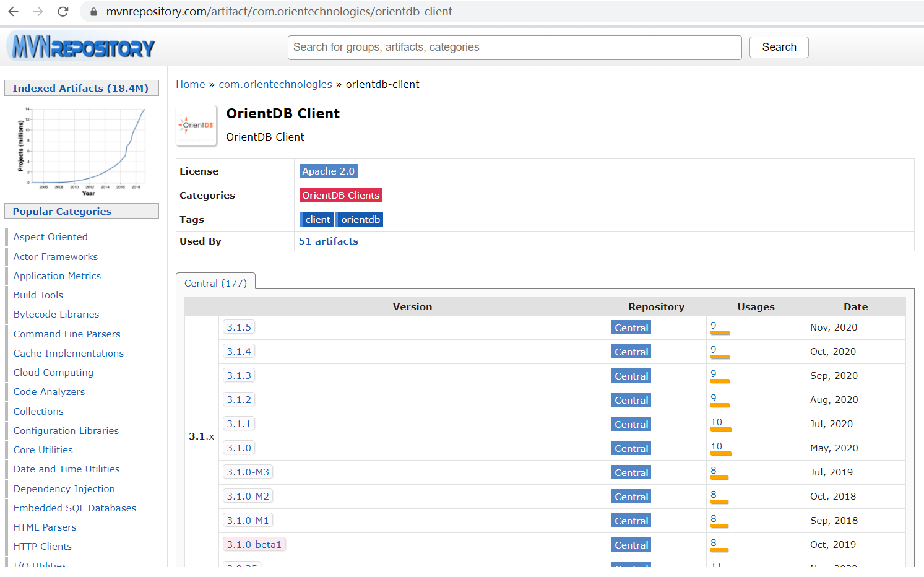This screenshot has height=577, width=924.
Task: Go to Home breadcrumb
Action: 191,84
